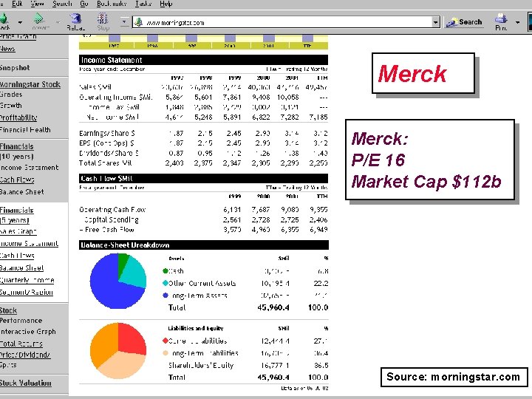Screen dimensions: 532x399
Task: Click the green Cash legend marker
Action: 166,270
